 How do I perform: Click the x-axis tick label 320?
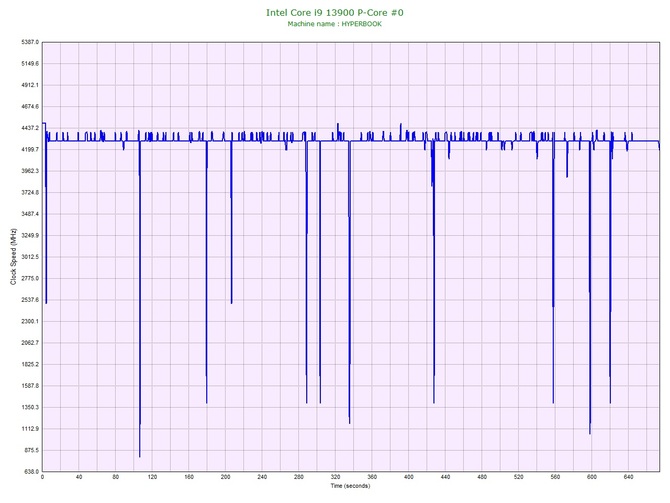335,477
